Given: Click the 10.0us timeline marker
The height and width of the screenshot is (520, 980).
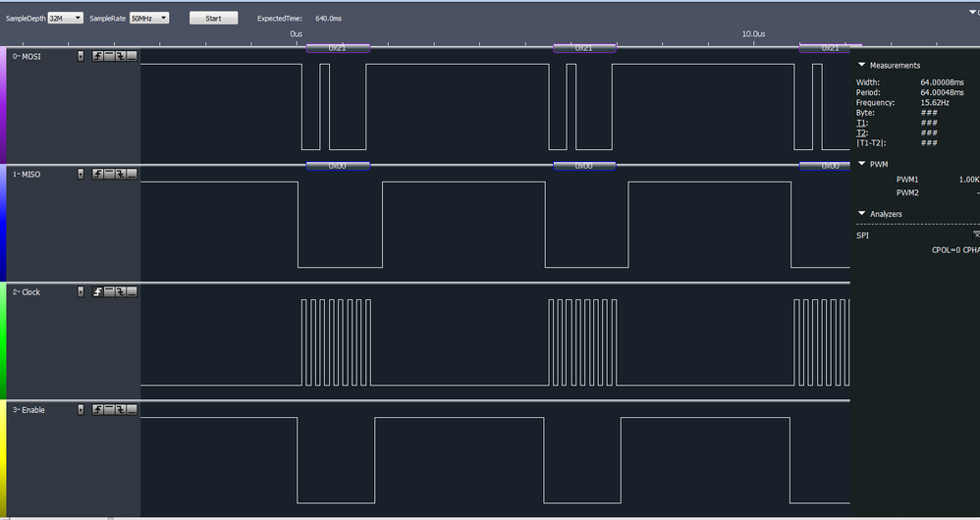Looking at the screenshot, I should [754, 33].
